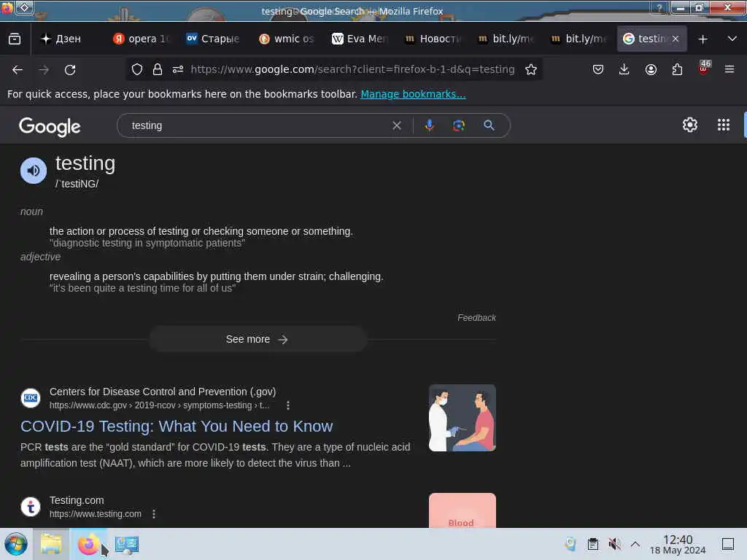Open more options for CDC result

point(287,405)
